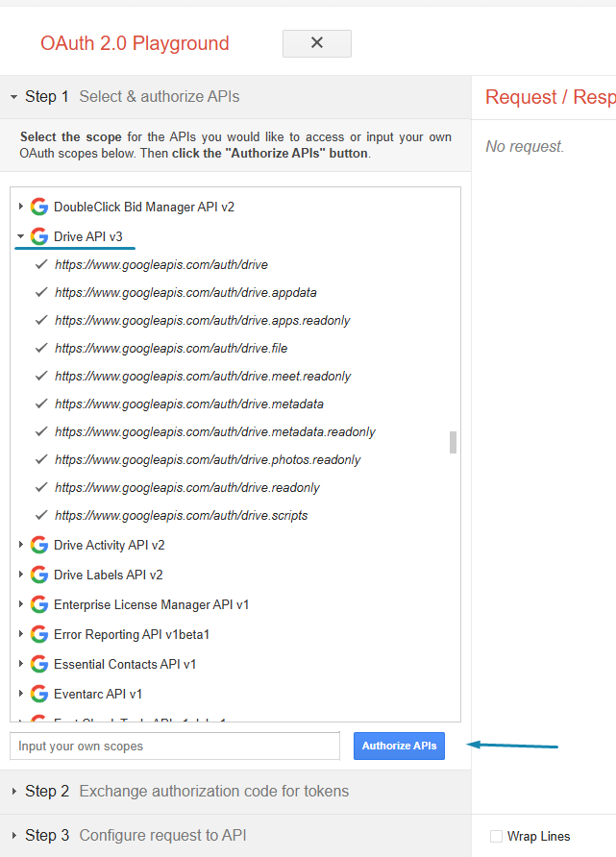Expand Step 2 Exchange authorization code section
This screenshot has width=616, height=857.
[x=14, y=792]
